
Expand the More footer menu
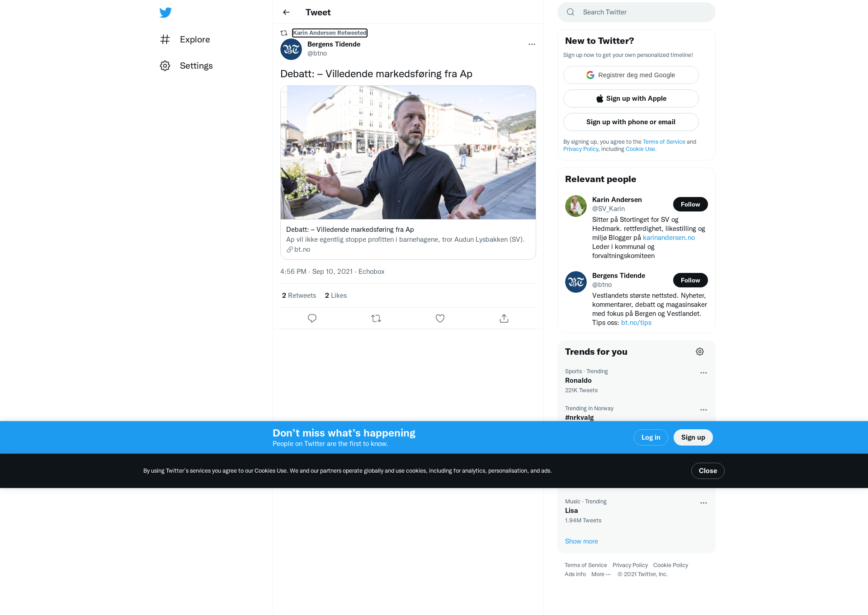(x=601, y=574)
